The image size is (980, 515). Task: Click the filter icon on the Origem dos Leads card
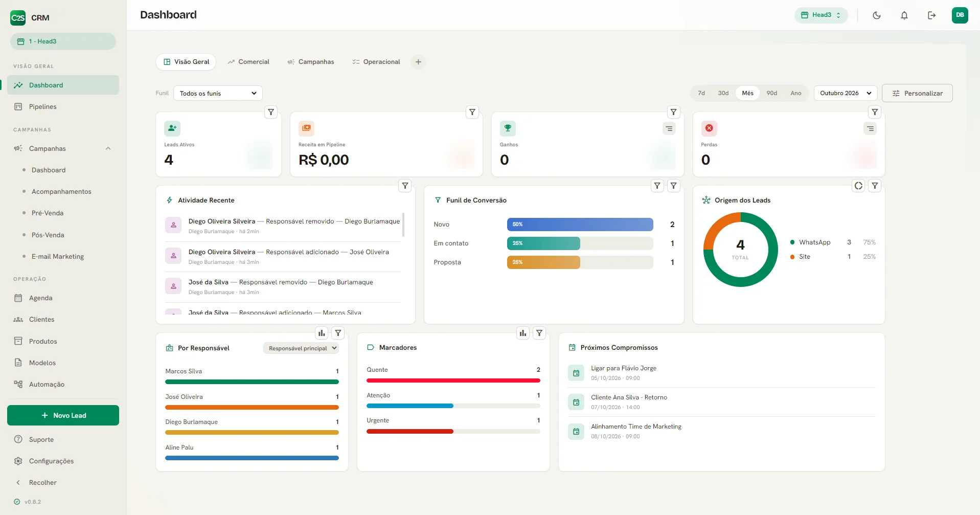[x=875, y=186]
